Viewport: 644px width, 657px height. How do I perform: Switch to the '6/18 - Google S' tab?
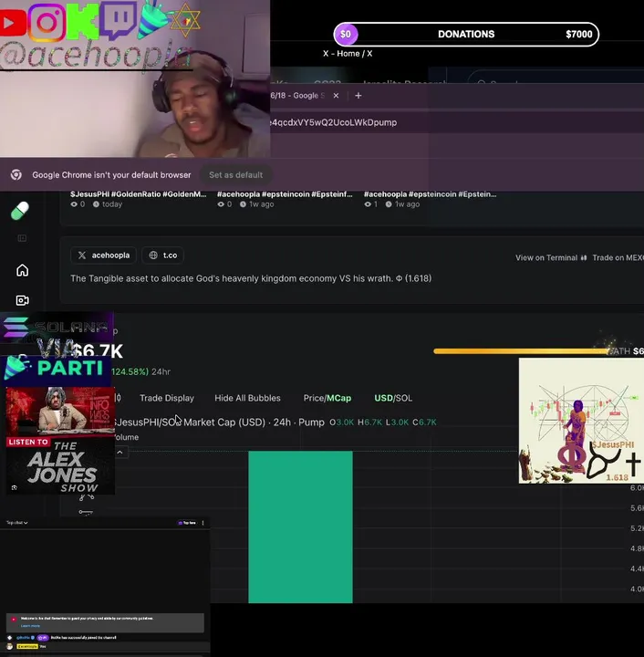tap(297, 96)
